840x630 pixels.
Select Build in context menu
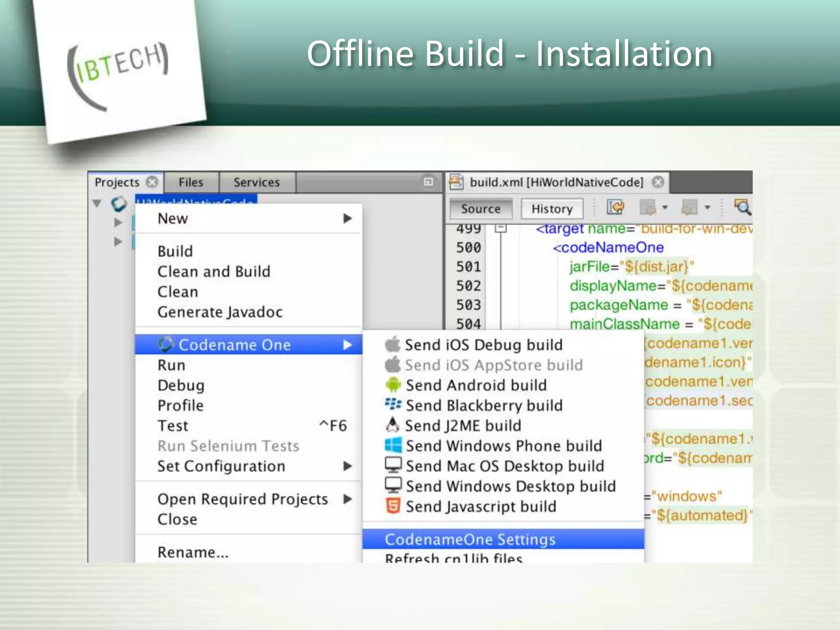249,251
